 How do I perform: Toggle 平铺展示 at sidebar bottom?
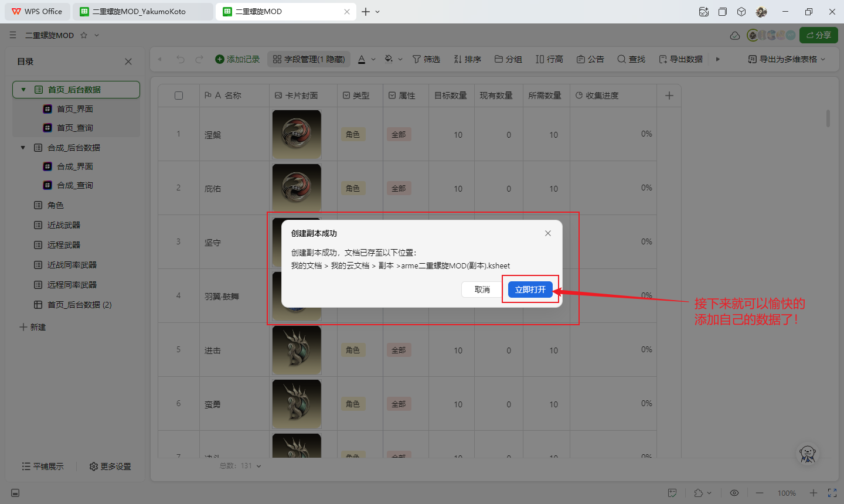42,466
